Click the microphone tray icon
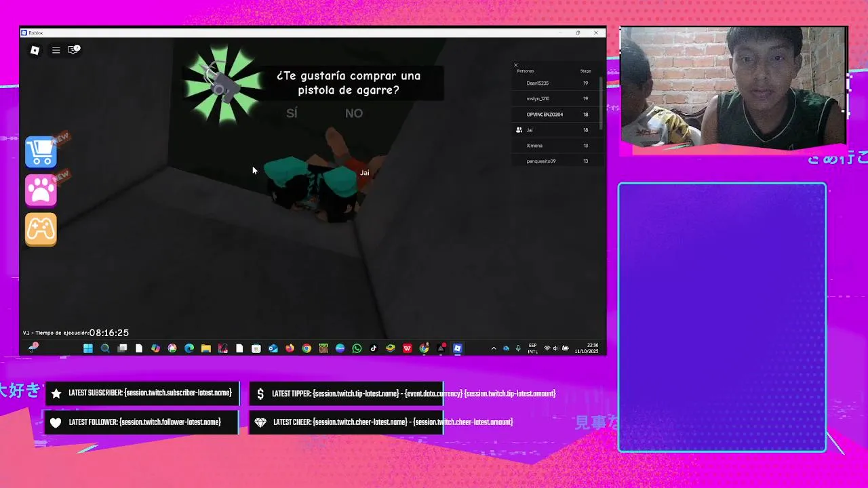 (518, 348)
